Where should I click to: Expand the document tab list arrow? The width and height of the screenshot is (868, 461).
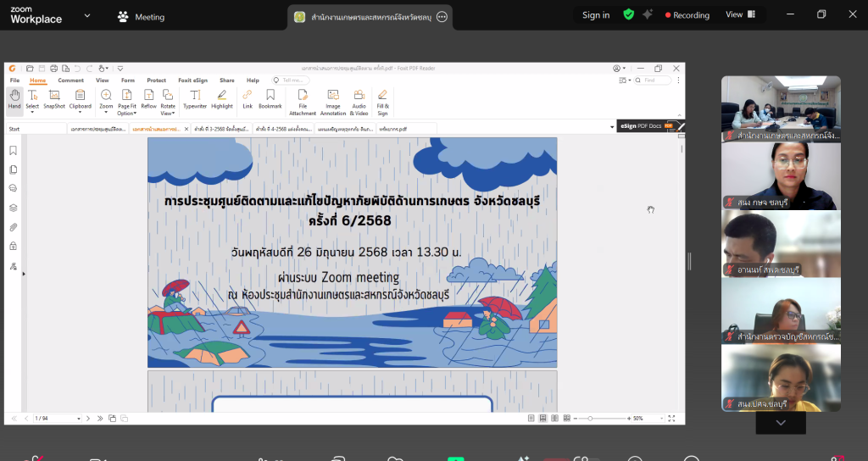tap(613, 128)
